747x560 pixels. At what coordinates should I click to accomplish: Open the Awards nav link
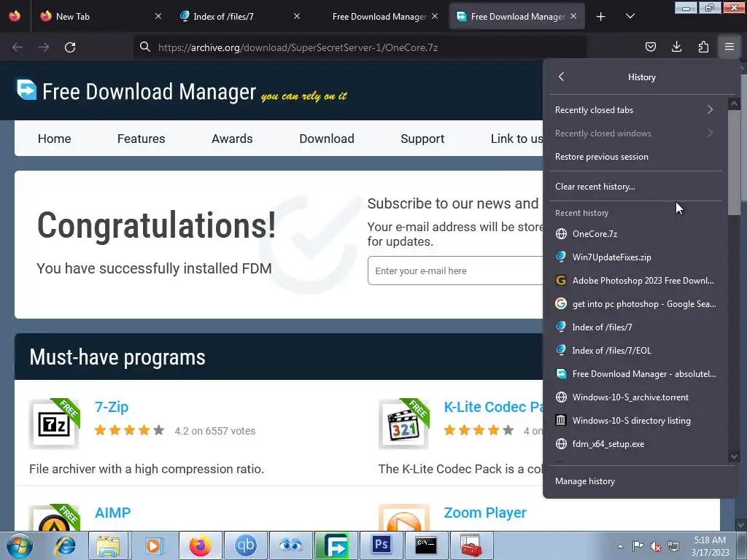pyautogui.click(x=232, y=139)
